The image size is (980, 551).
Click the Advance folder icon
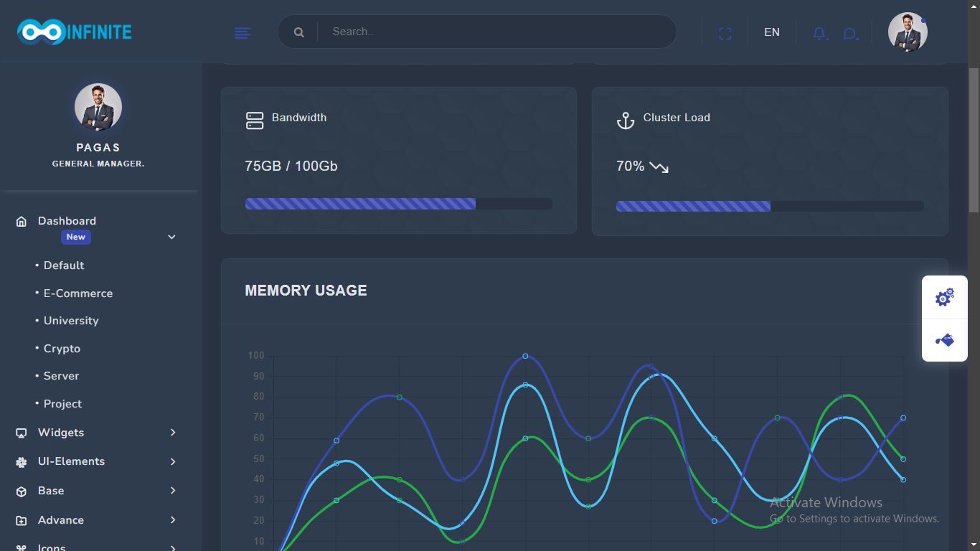point(22,521)
